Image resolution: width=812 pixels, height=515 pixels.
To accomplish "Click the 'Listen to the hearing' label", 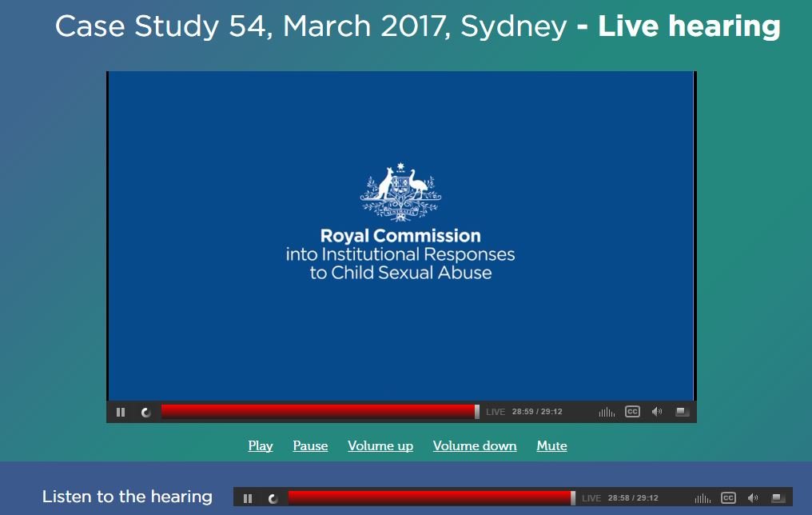I will click(x=127, y=497).
